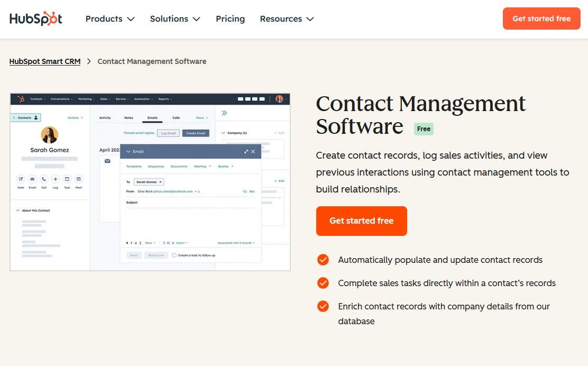Open the Solutions dropdown menu
Image resolution: width=588 pixels, height=366 pixels.
(x=175, y=19)
